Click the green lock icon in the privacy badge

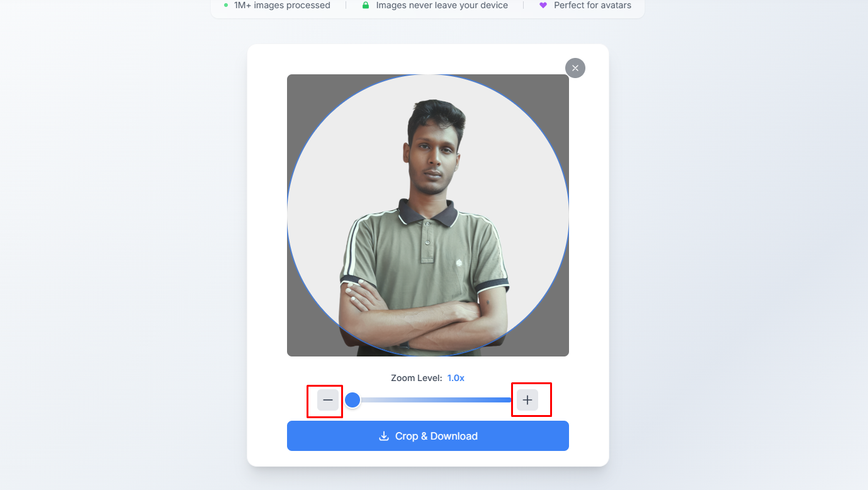point(366,5)
